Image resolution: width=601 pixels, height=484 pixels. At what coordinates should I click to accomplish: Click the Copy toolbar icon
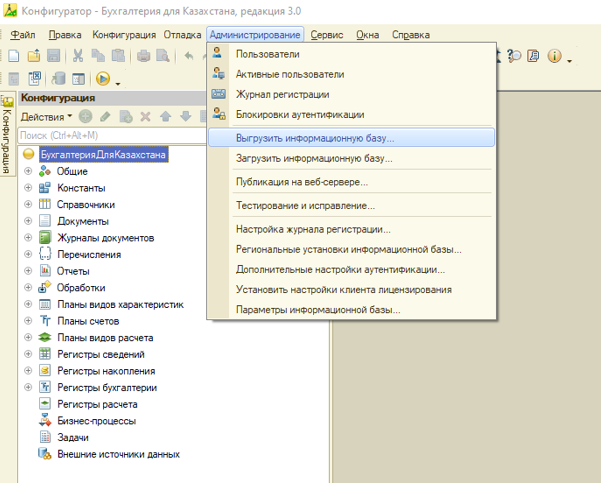click(x=98, y=56)
